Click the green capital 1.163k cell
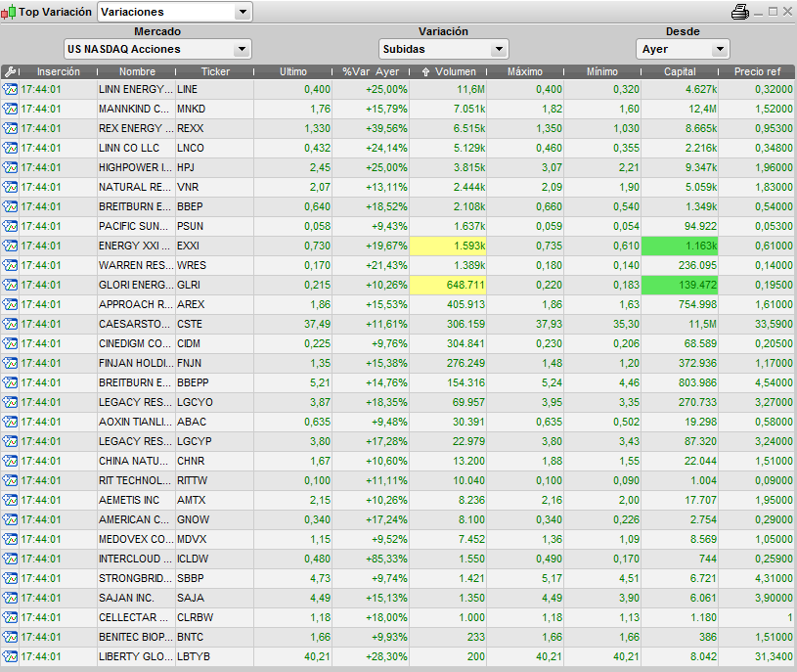Viewport: 797px width, 672px height. (680, 246)
